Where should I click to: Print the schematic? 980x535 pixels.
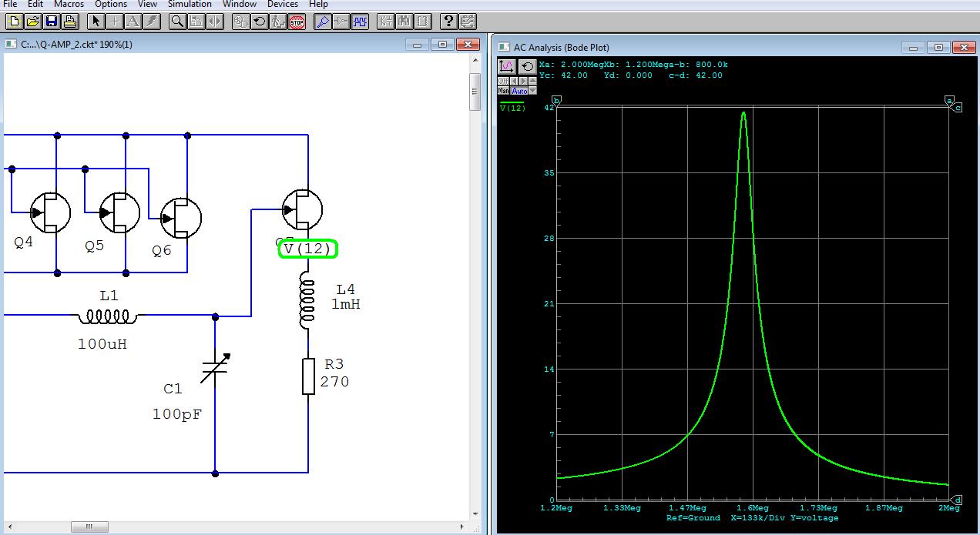click(69, 22)
